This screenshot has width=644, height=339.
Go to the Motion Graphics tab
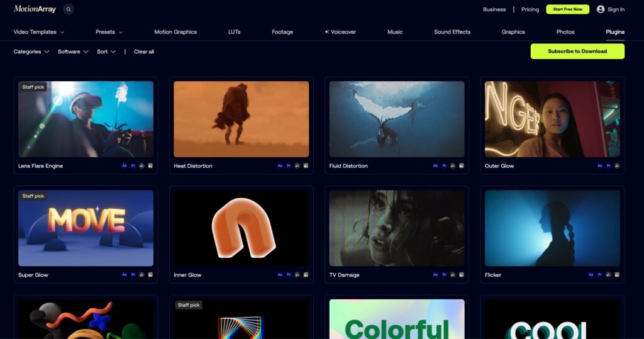click(175, 31)
